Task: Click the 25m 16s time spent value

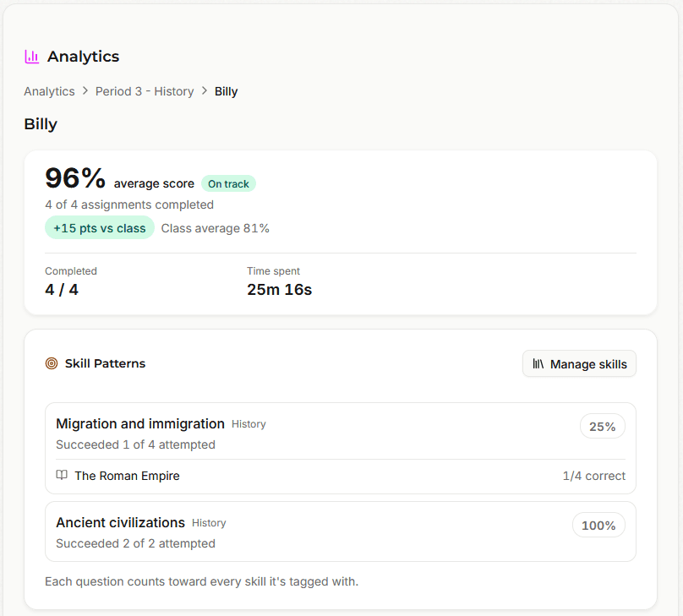Action: point(279,290)
